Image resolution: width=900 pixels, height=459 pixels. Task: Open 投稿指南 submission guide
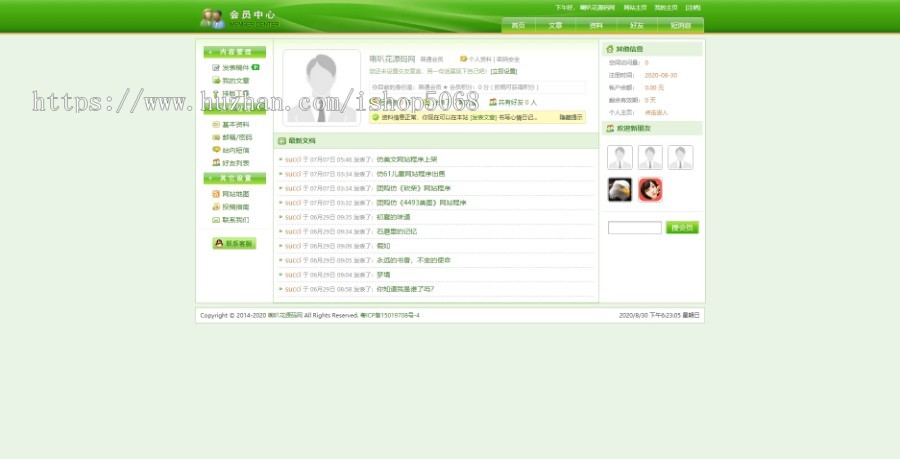point(235,207)
